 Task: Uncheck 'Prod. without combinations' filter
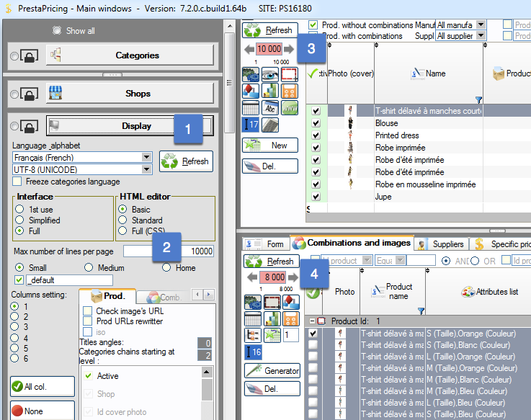coord(313,25)
